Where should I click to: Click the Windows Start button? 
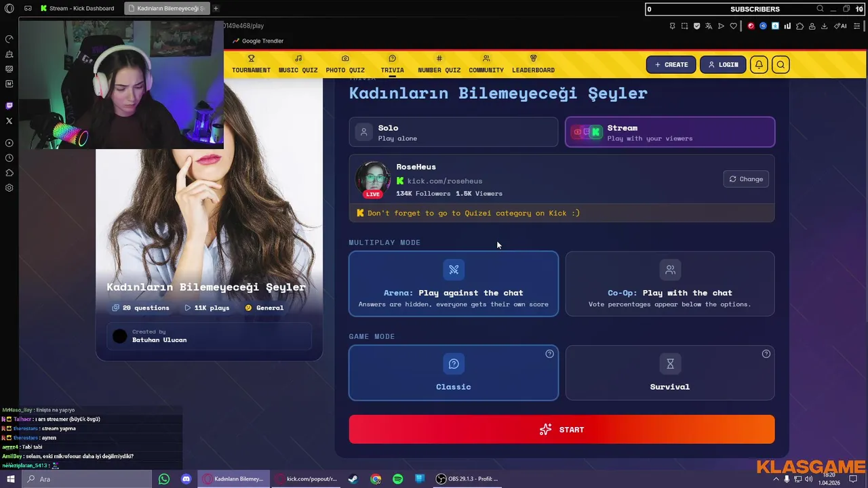click(9, 479)
